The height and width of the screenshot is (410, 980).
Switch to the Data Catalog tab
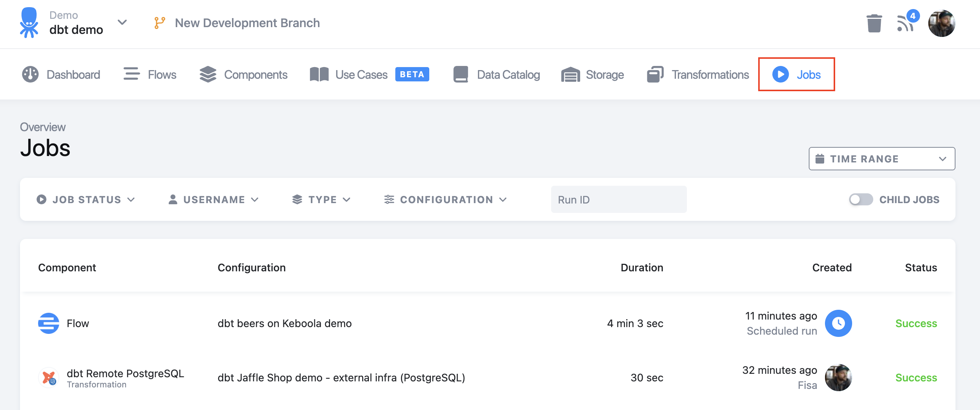point(496,74)
